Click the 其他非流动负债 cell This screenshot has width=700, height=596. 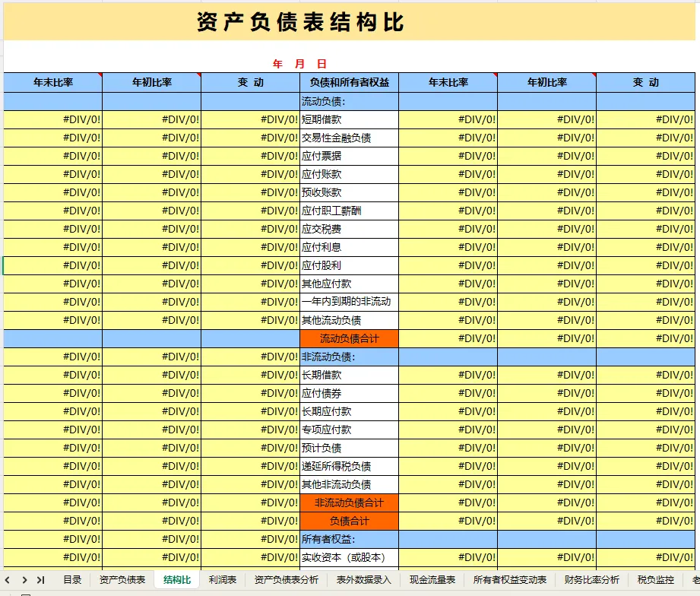tap(349, 484)
